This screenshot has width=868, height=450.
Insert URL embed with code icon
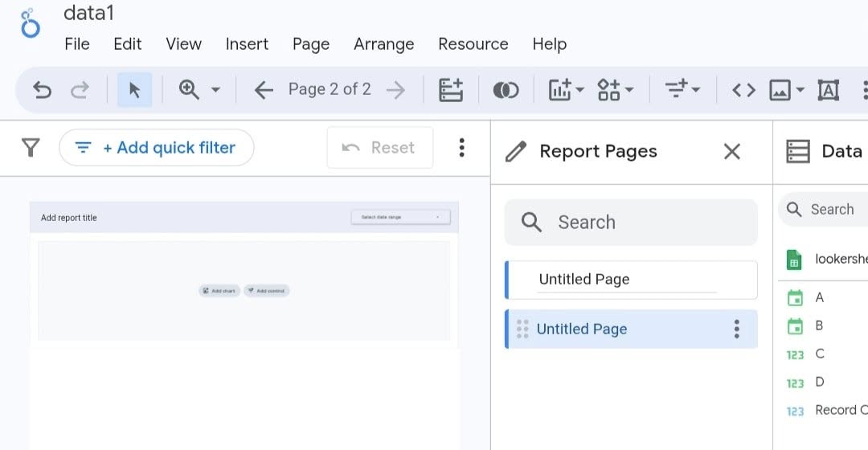click(x=743, y=90)
